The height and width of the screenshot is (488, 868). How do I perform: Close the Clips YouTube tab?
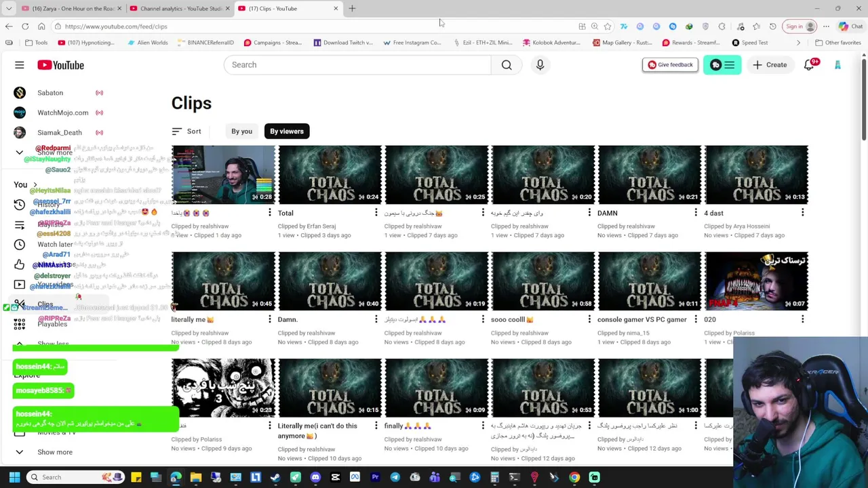pos(336,8)
